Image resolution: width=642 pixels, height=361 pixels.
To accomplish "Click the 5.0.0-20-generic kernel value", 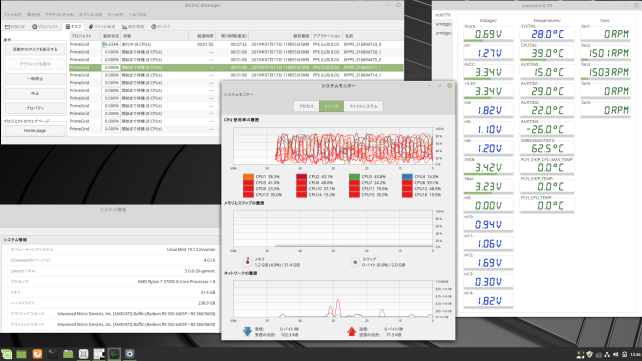I will pos(200,271).
